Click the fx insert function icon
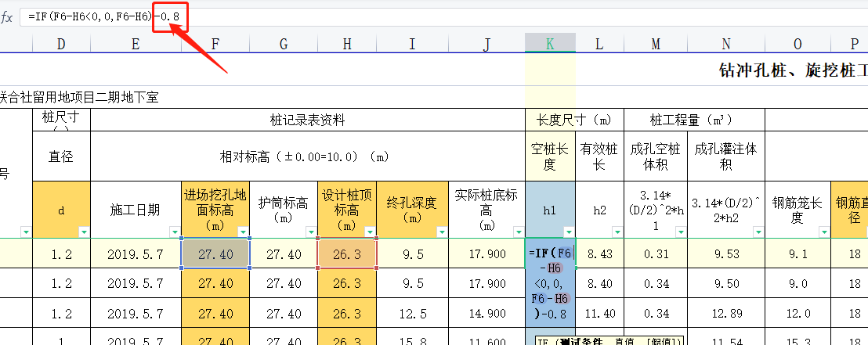Image resolution: width=868 pixels, height=345 pixels. point(6,18)
